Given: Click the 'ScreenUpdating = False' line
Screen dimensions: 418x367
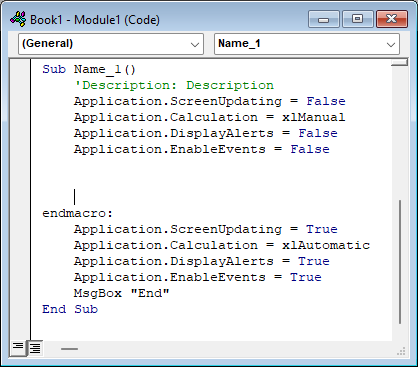Looking at the screenshot, I should point(210,101).
